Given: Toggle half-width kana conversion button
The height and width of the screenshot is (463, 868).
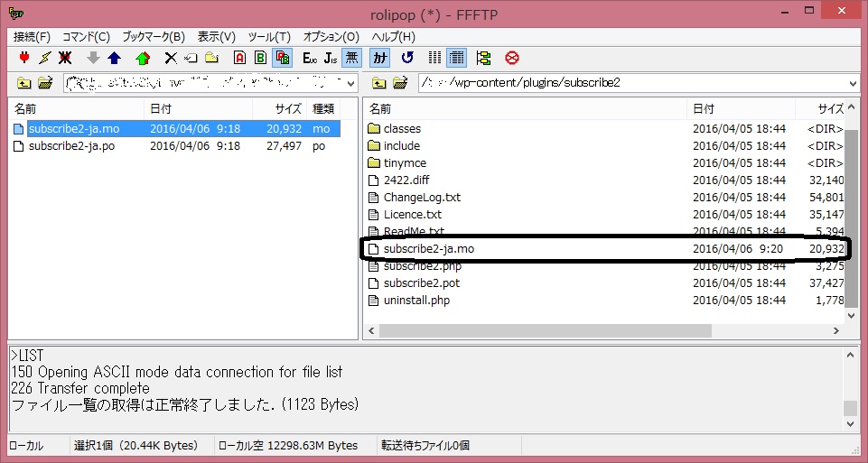Looking at the screenshot, I should 380,58.
